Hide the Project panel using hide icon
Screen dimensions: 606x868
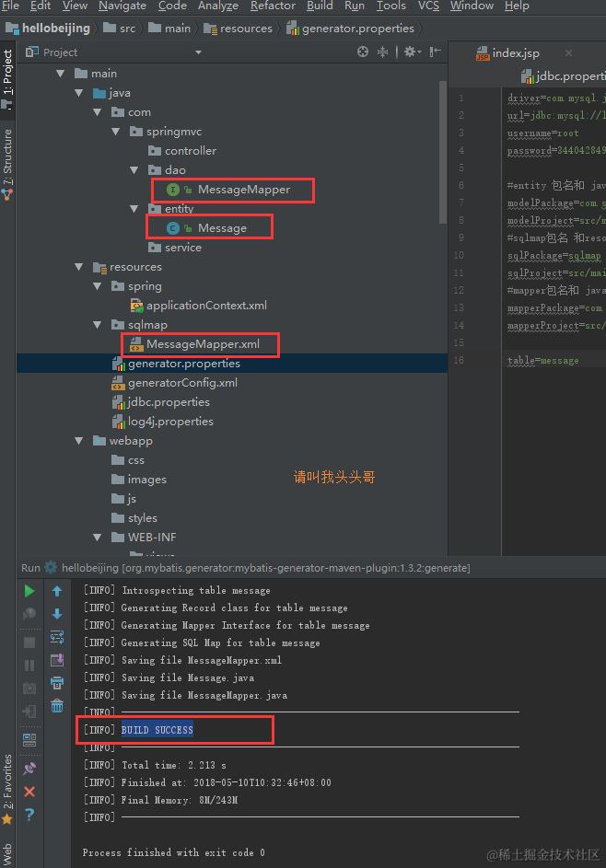tap(436, 52)
